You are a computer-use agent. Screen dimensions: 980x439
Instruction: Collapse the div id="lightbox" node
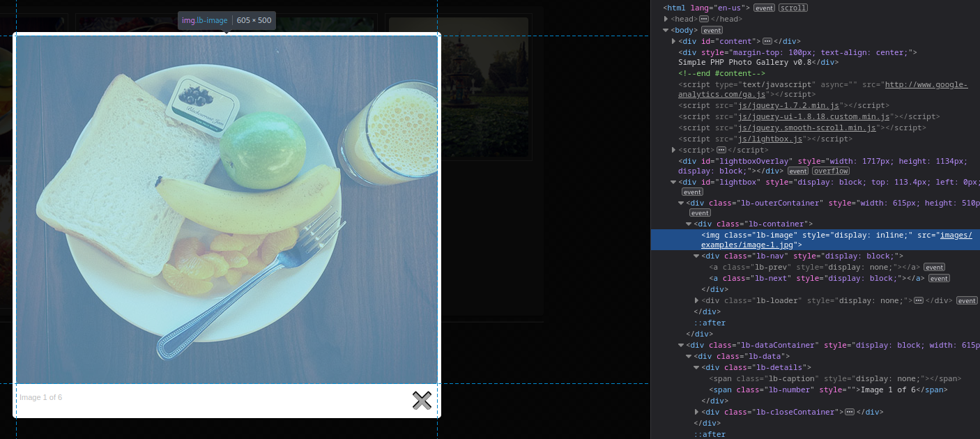pyautogui.click(x=674, y=182)
